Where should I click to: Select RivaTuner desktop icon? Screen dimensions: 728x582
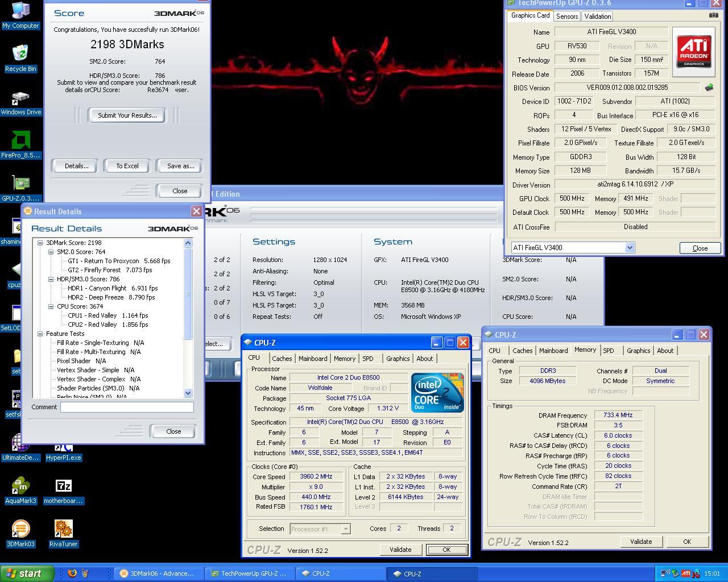63,534
